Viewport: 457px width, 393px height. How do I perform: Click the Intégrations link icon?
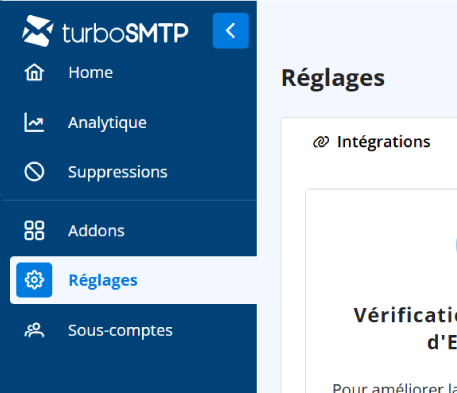click(x=321, y=142)
